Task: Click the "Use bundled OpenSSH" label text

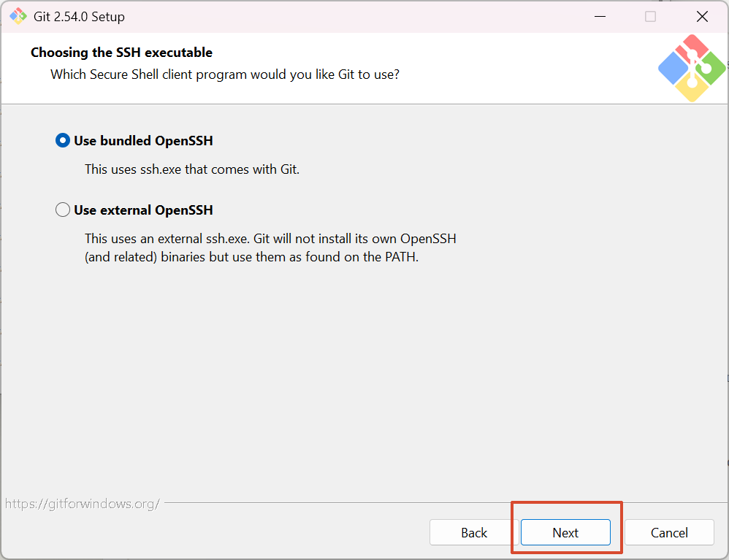Action: coord(143,140)
